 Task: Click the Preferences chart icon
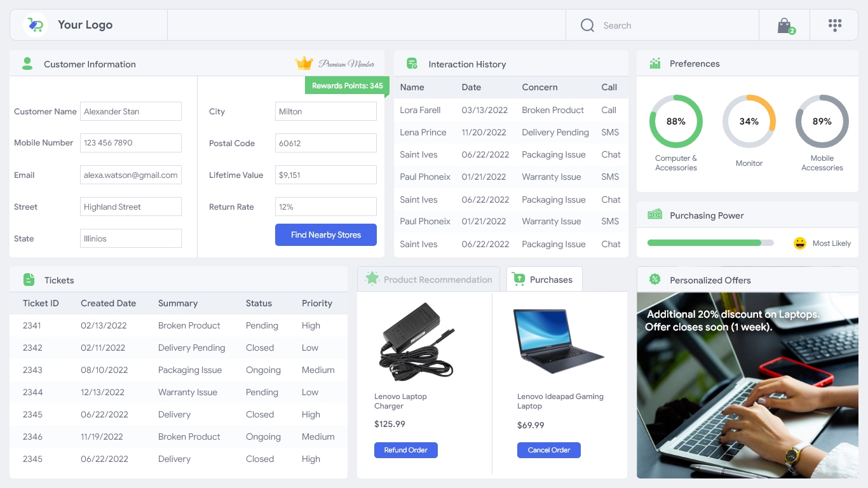[x=654, y=64]
